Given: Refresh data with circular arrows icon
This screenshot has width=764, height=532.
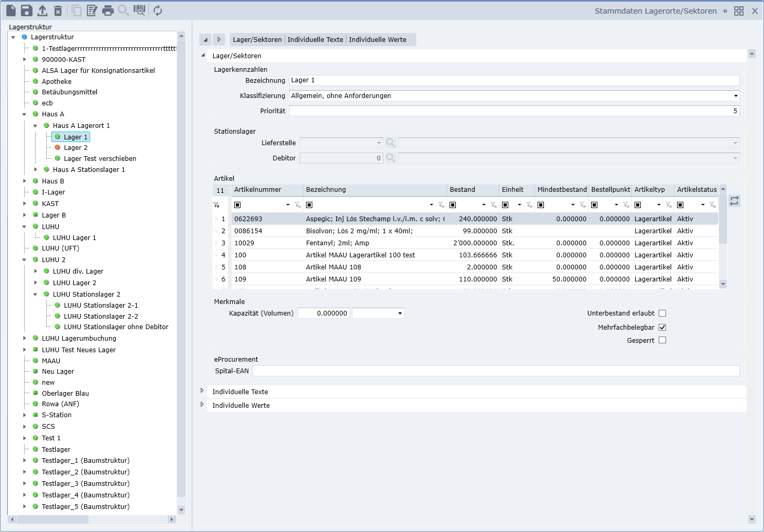Looking at the screenshot, I should (x=158, y=10).
